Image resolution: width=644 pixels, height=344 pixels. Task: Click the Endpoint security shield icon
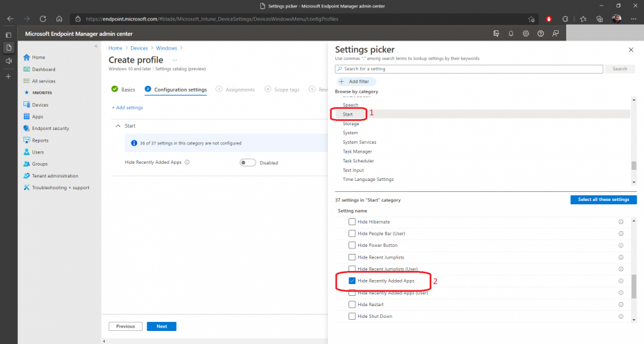point(27,128)
